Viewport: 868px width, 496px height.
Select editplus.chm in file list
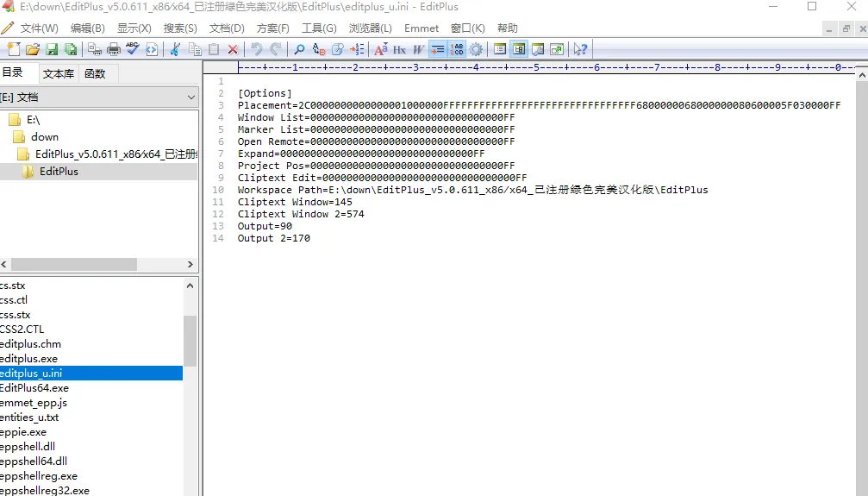click(31, 344)
